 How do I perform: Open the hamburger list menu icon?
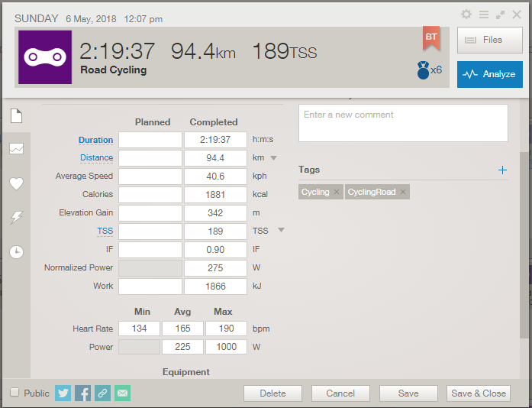pos(483,15)
